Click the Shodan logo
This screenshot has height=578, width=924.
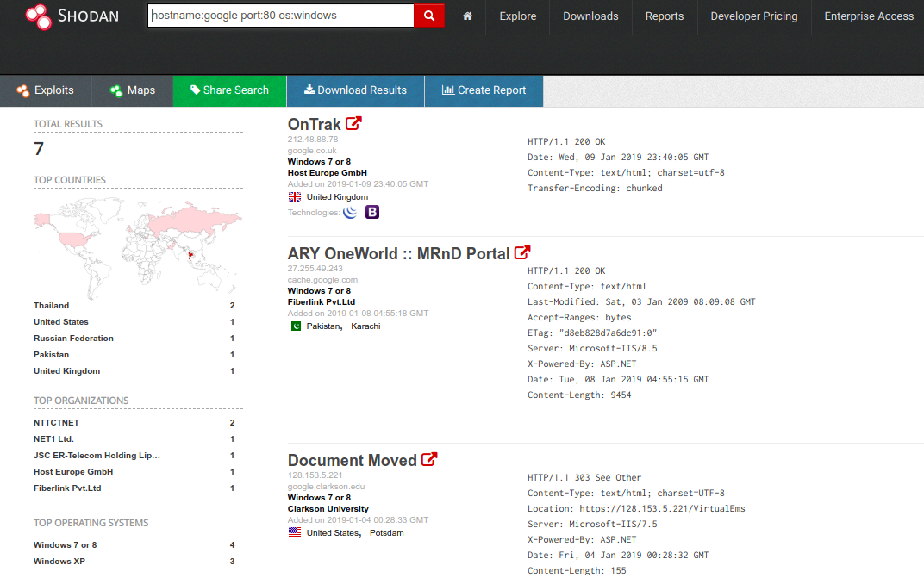click(x=72, y=16)
